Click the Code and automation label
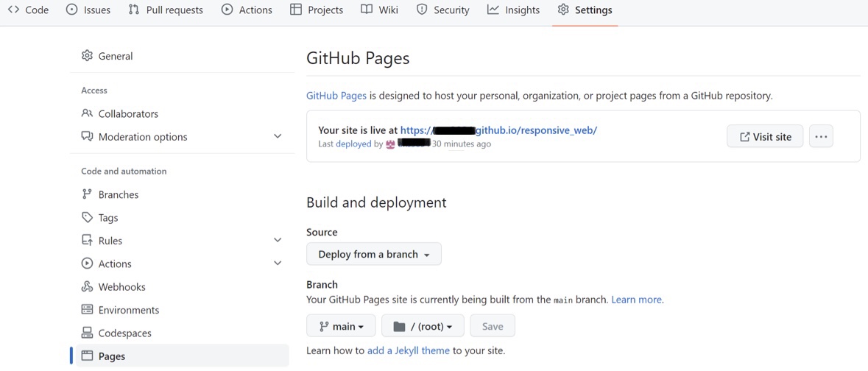 pyautogui.click(x=124, y=171)
